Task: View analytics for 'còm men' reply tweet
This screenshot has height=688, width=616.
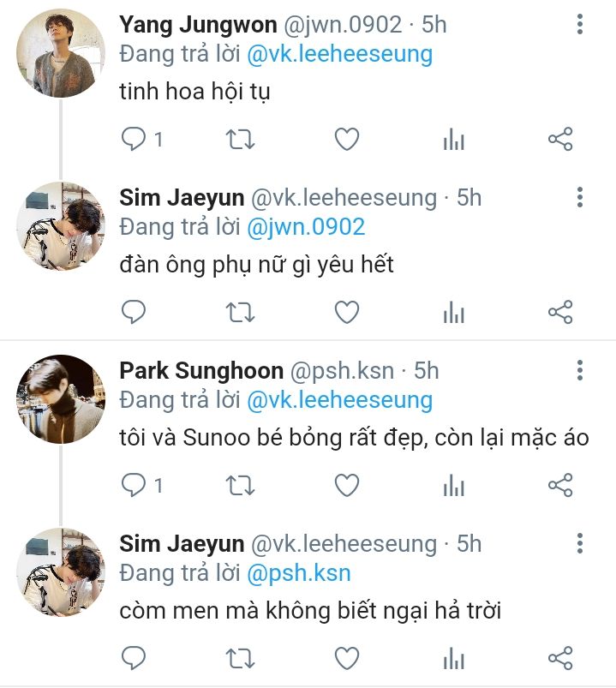Action: click(x=453, y=658)
